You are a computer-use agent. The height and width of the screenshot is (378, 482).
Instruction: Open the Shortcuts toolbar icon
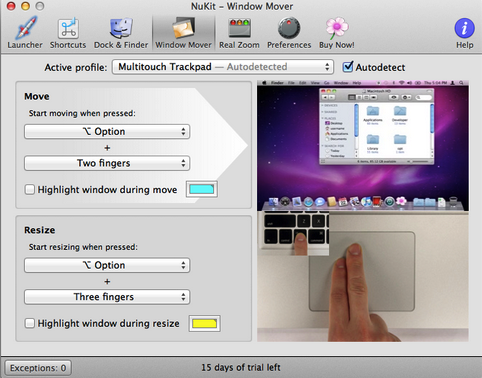68,33
